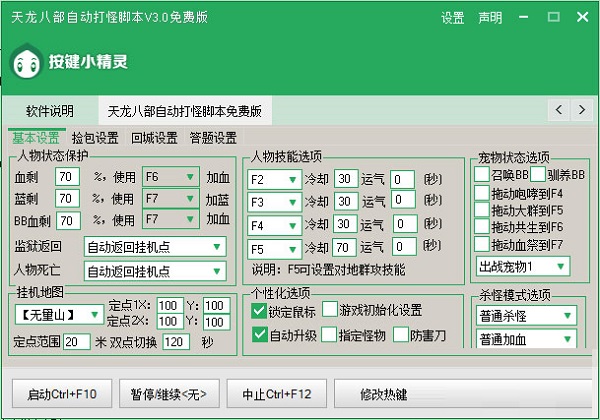
Task: Uncheck the 自动升级 option
Action: [260, 335]
